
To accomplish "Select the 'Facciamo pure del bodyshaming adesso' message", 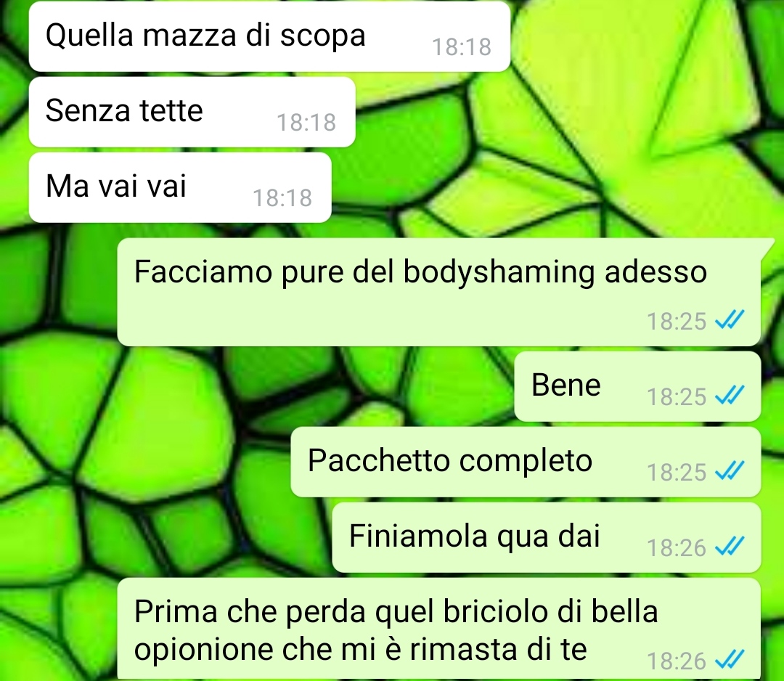I will [x=439, y=293].
